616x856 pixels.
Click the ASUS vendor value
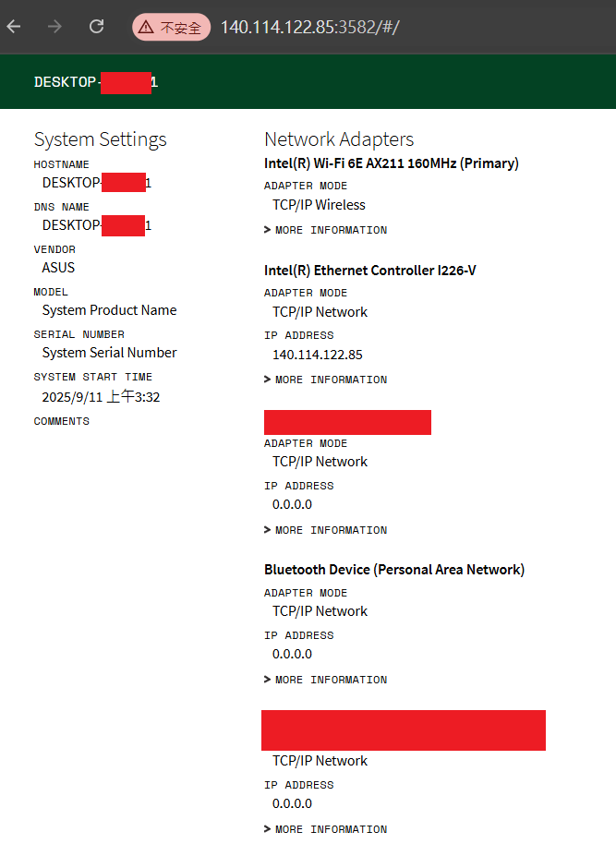coord(58,268)
